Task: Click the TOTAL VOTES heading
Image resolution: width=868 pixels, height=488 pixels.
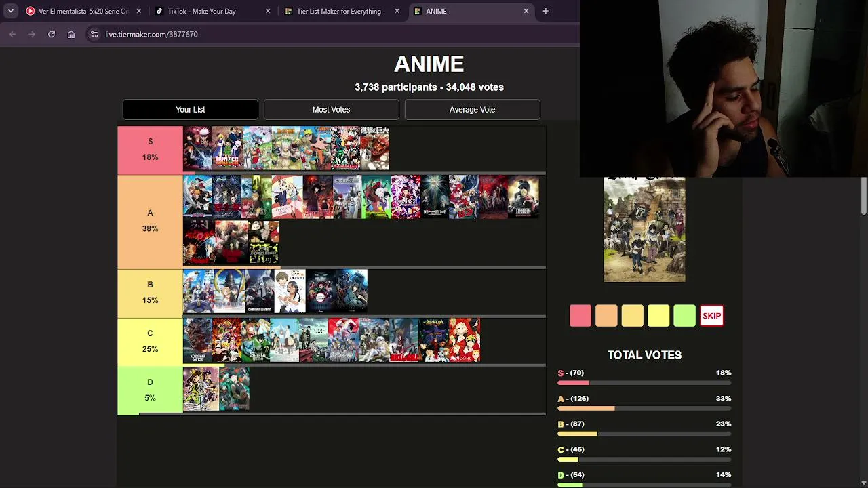Action: [x=644, y=355]
